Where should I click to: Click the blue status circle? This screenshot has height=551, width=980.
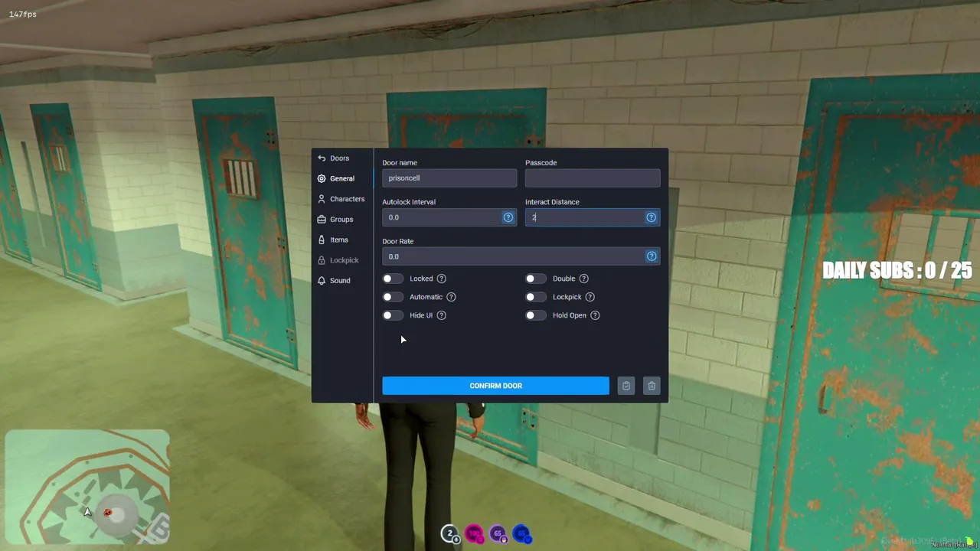[x=521, y=533]
